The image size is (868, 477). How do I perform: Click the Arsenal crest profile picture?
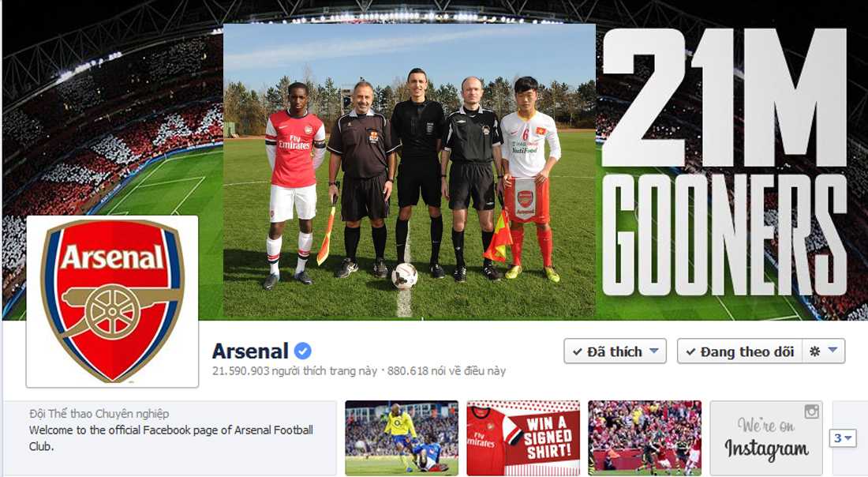(x=112, y=302)
